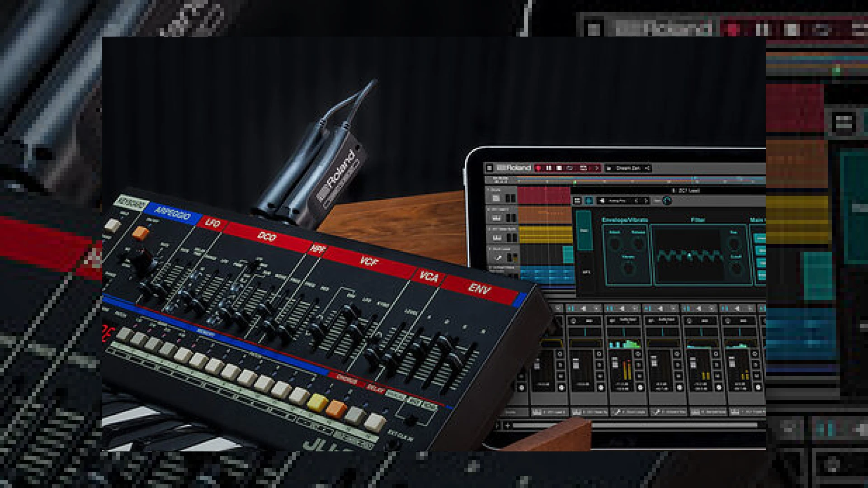868x488 pixels.
Task: Open the preset list icon in the instrument panel
Action: coord(578,200)
